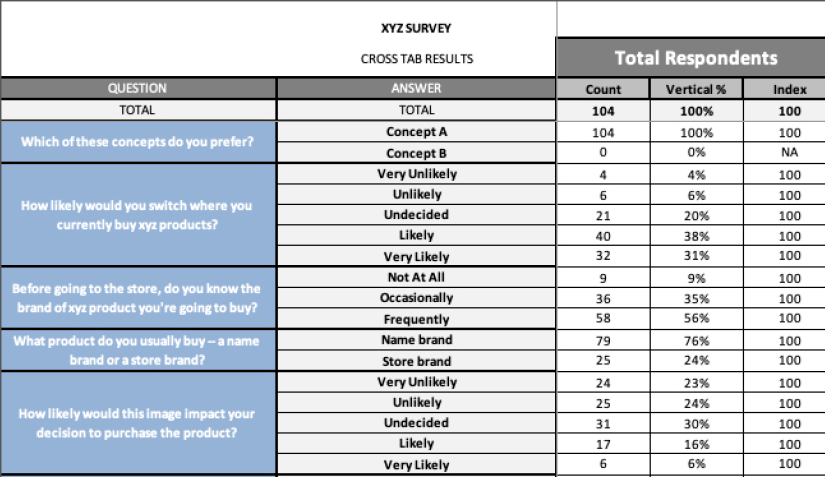This screenshot has height=477, width=825.
Task: Select the Not At All answer cell
Action: pos(416,277)
